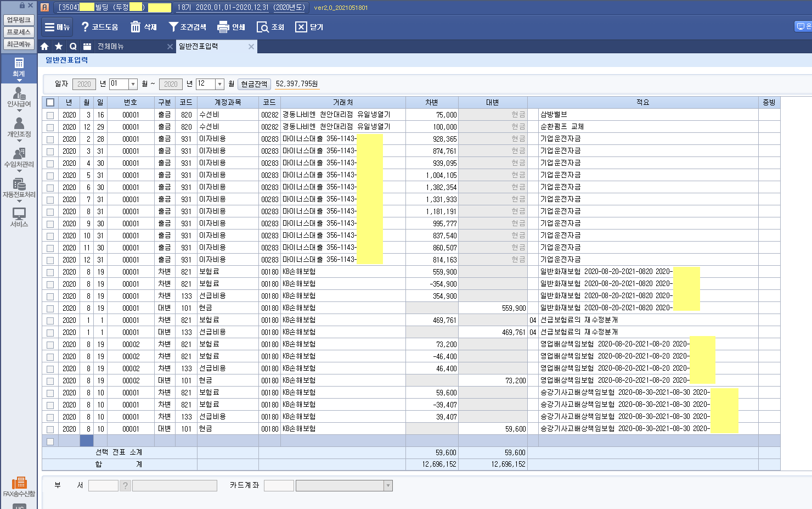Viewport: 812px width, 509px height.
Task: Go to the home icon tab
Action: pyautogui.click(x=44, y=47)
